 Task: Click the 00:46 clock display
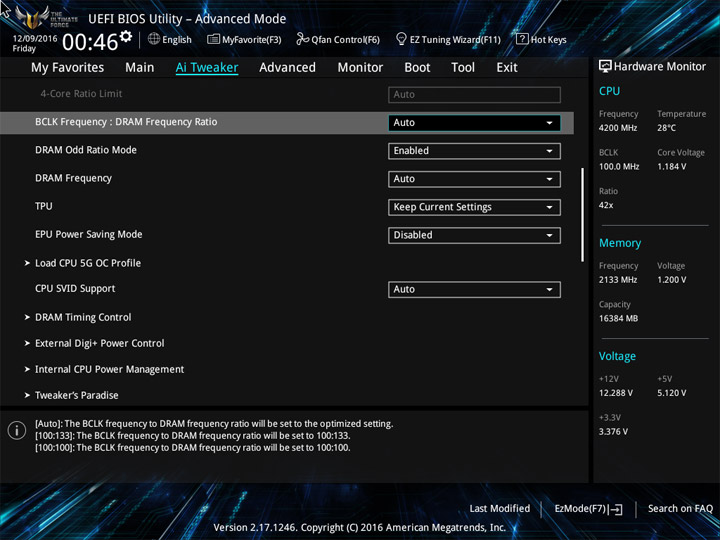point(90,42)
